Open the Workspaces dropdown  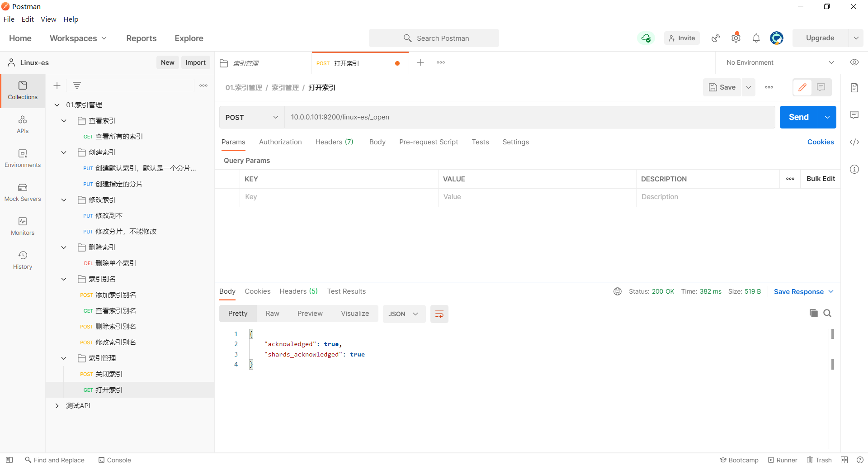click(78, 38)
